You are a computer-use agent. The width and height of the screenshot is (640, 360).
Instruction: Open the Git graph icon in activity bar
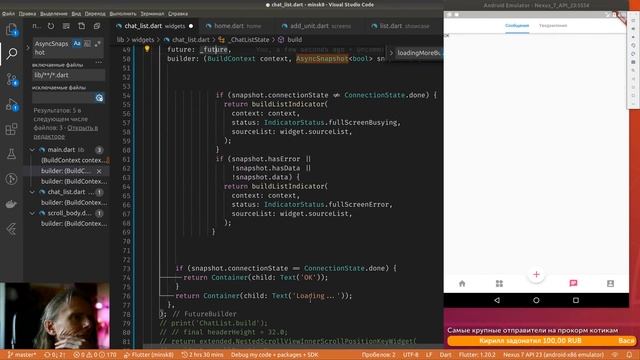(11, 179)
